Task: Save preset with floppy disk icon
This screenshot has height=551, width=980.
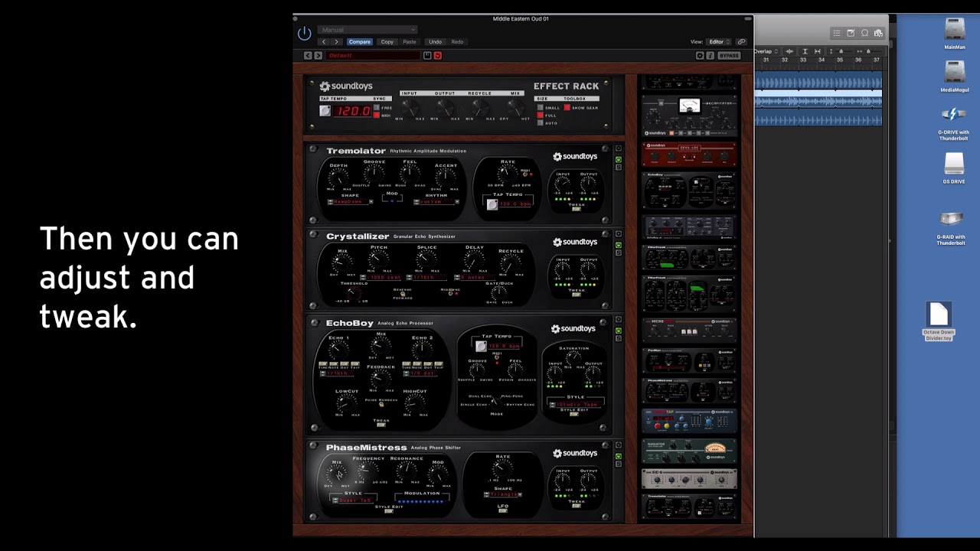Action: 427,56
